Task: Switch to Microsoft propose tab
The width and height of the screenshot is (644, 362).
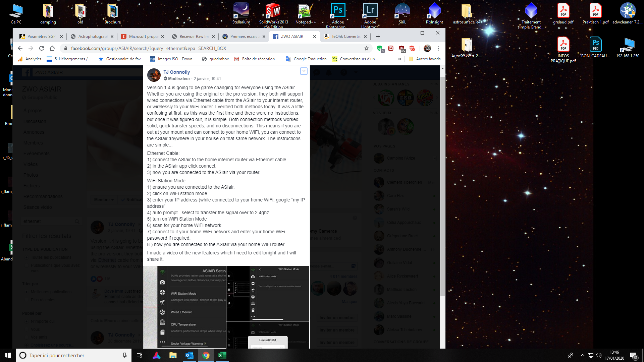Action: (x=143, y=37)
